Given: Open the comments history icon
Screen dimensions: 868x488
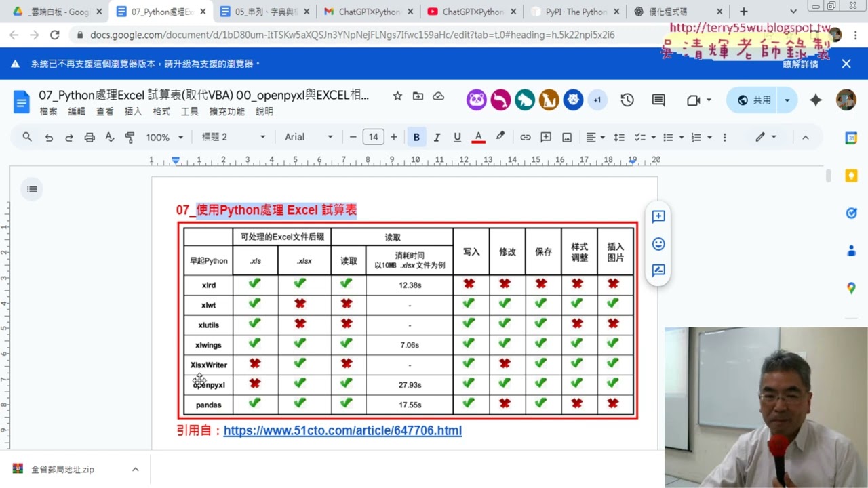Looking at the screenshot, I should [x=658, y=100].
